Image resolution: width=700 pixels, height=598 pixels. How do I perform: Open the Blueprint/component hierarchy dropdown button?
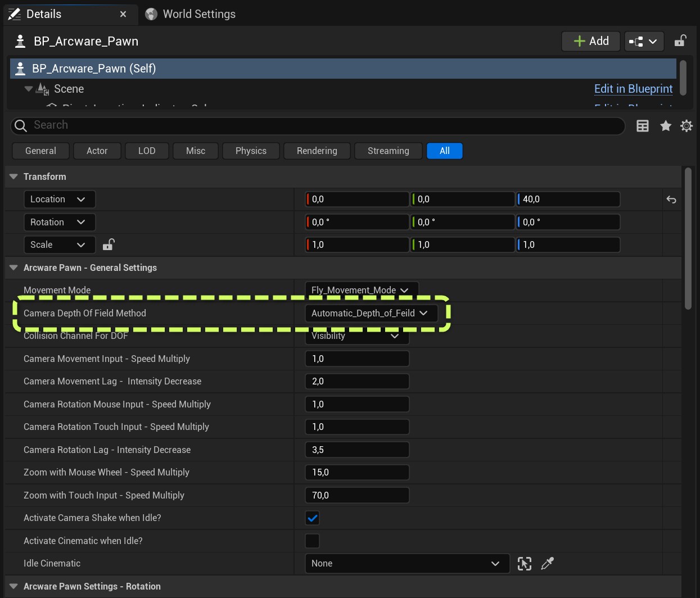click(x=644, y=41)
